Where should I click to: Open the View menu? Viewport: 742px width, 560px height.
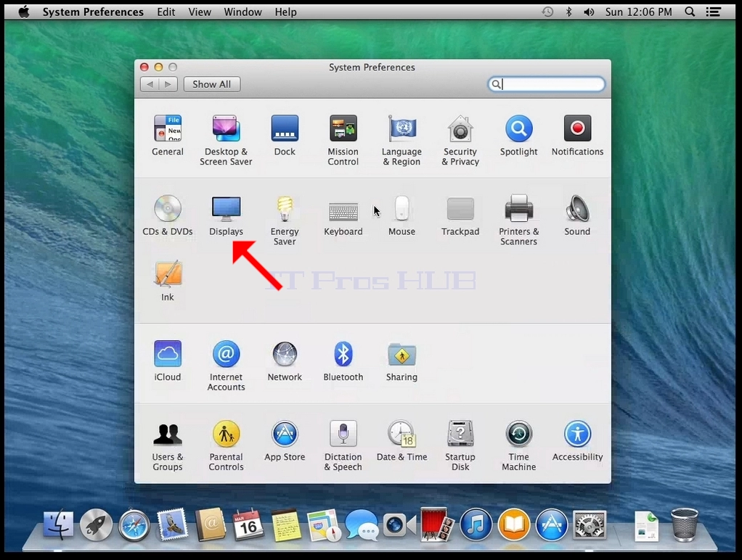tap(199, 12)
